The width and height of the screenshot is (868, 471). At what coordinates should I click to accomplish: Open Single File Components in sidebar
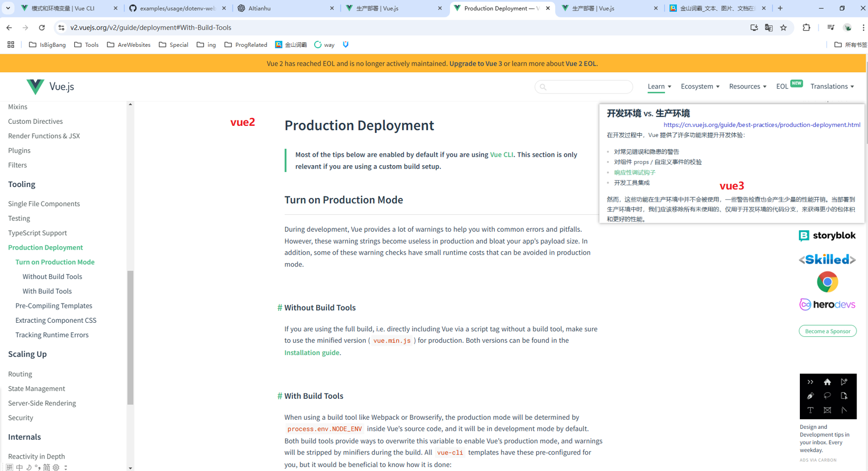point(44,204)
